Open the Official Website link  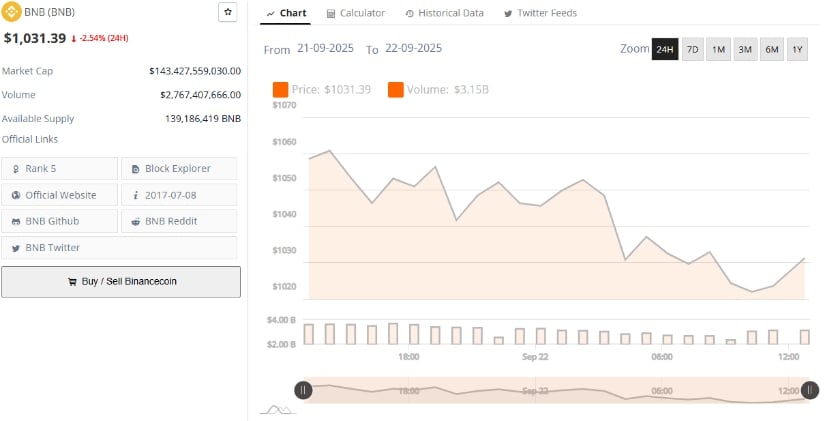pos(59,195)
